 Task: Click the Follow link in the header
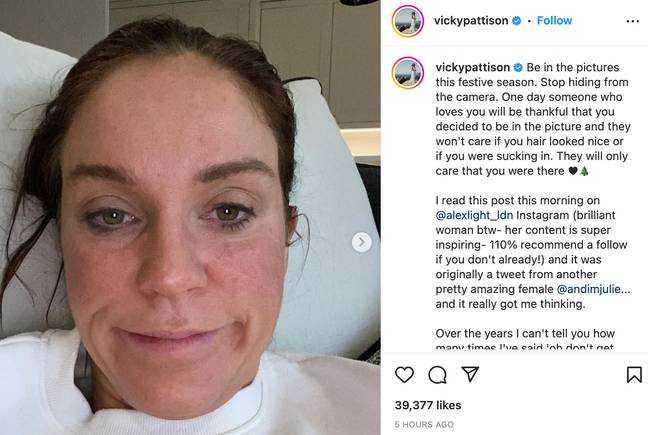[554, 21]
